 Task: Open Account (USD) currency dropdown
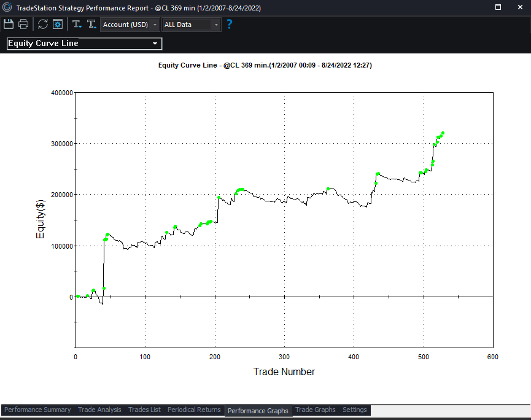(130, 25)
